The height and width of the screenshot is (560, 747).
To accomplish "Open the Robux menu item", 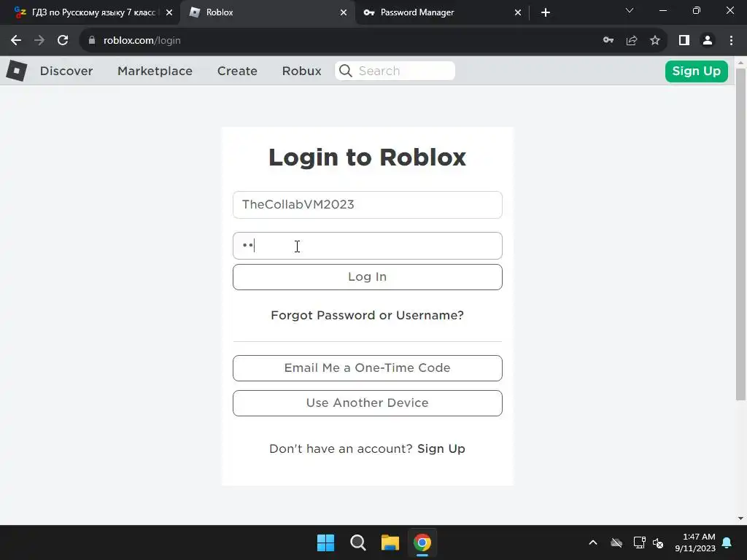I will point(301,71).
